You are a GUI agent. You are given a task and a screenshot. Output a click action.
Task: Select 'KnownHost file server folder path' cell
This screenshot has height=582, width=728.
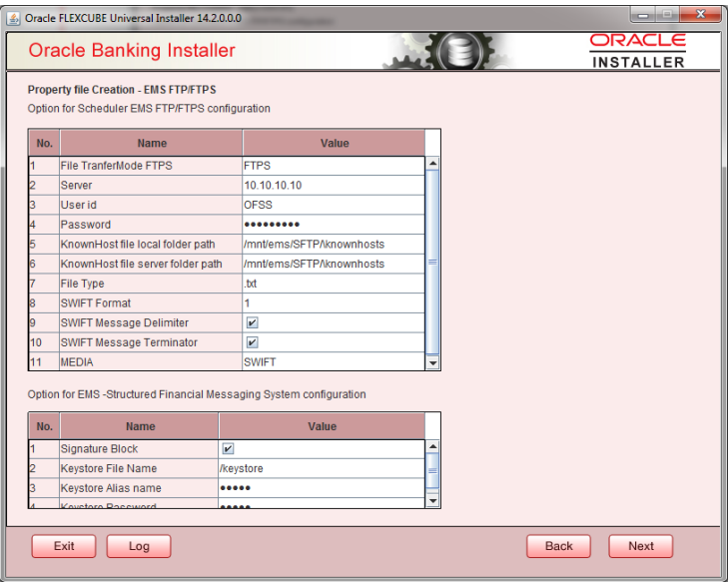[x=151, y=264]
